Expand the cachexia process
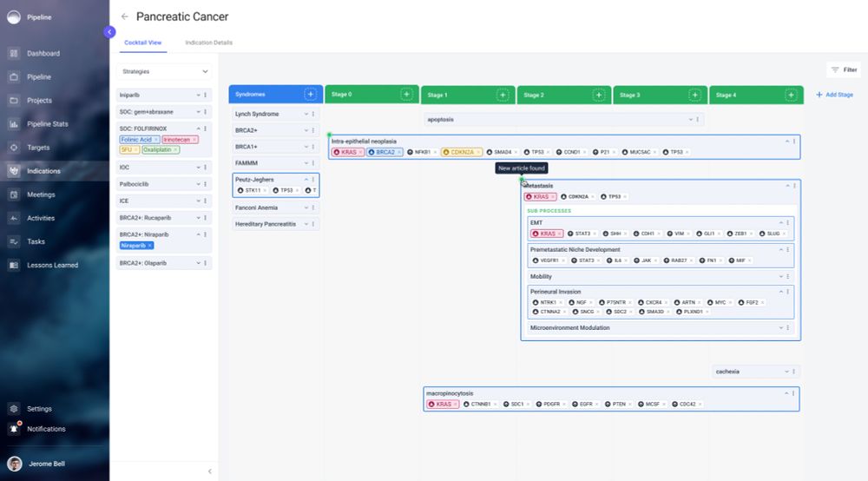Image resolution: width=868 pixels, height=481 pixels. tap(786, 372)
